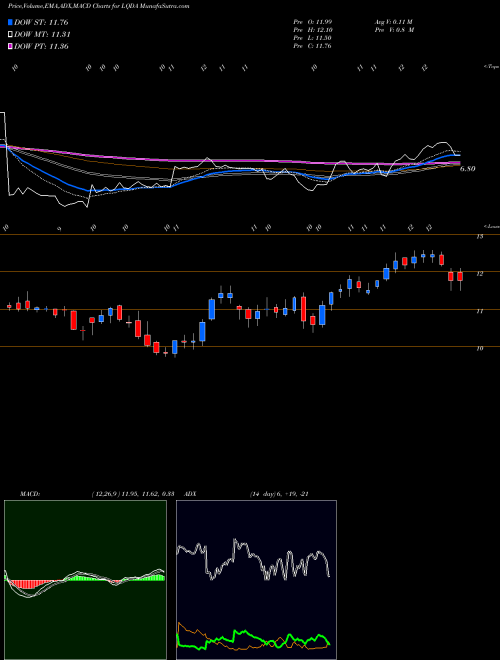Click the MACD parameters '(12,26,9) 11.95, 11.62, 0.33'
500x660 pixels.
[x=133, y=494]
